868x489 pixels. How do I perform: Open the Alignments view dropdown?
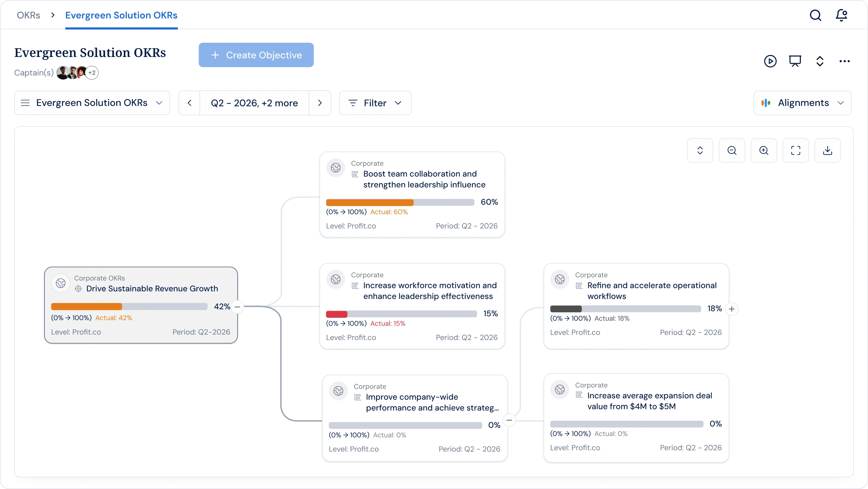802,103
